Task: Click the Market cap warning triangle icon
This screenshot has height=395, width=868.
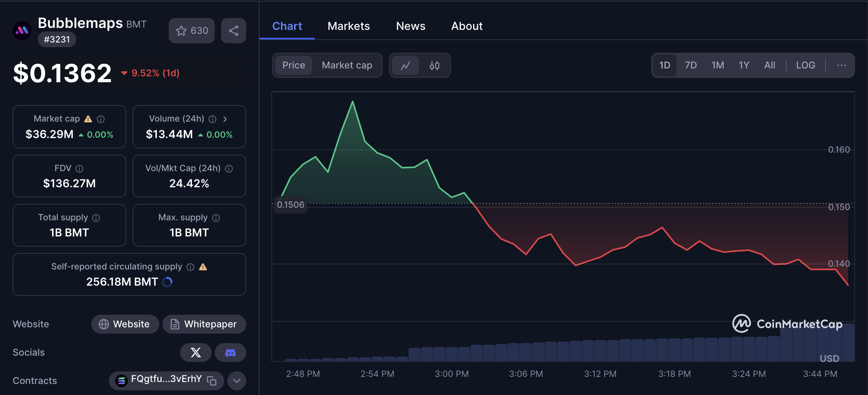Action: point(88,119)
